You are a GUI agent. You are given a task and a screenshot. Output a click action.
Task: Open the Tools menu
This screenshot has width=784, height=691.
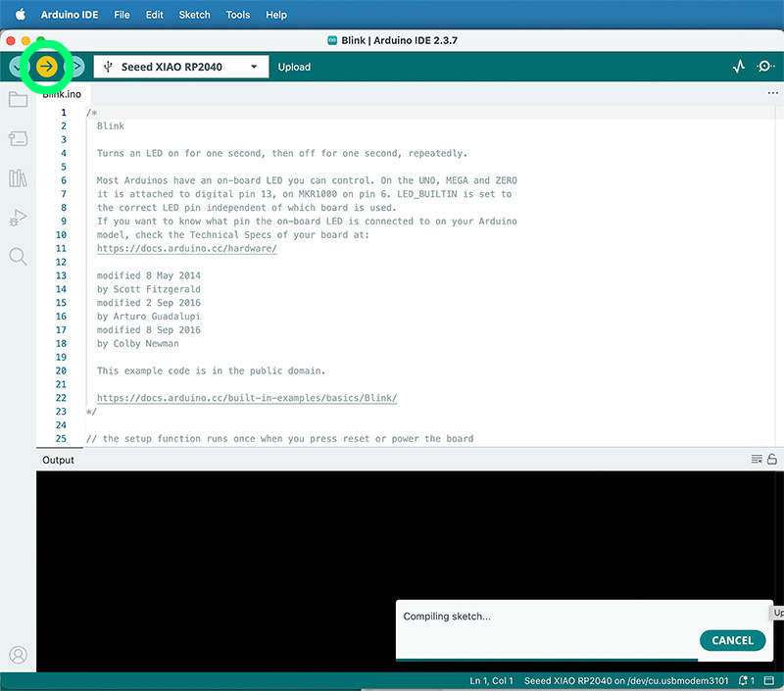click(237, 15)
